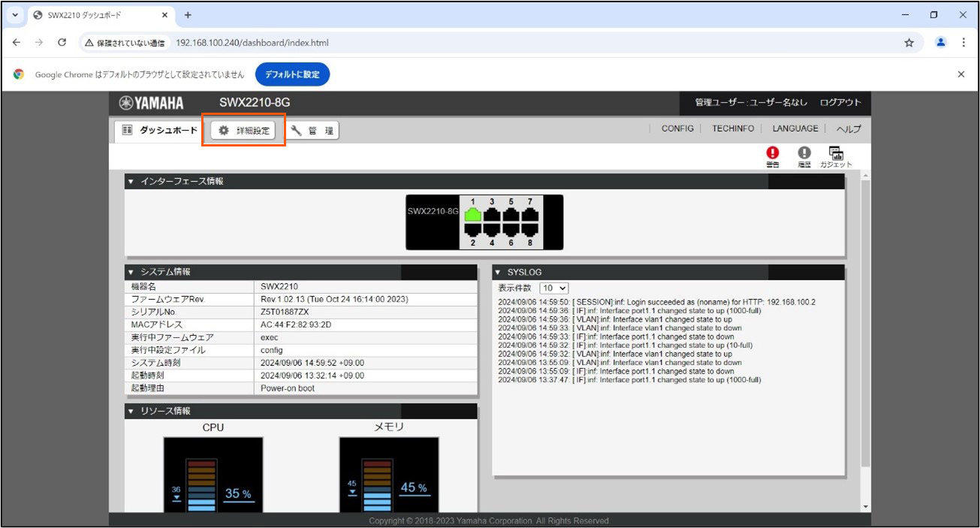Open the ガジェット gadget icon
980x528 pixels.
835,155
